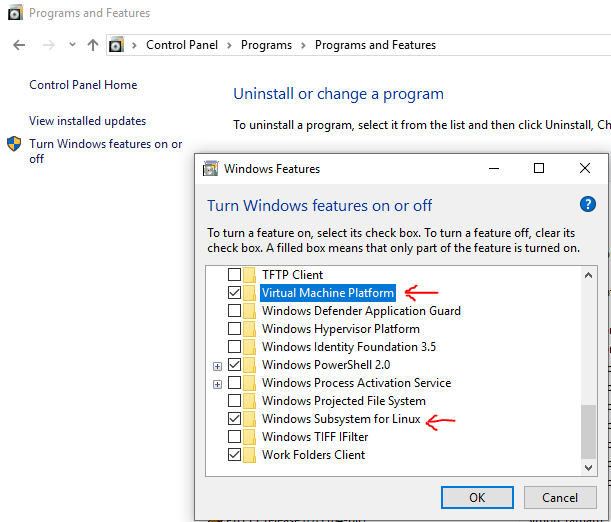Select the TFTP Client feature label
Screen dimensions: 611x522
pos(292,275)
